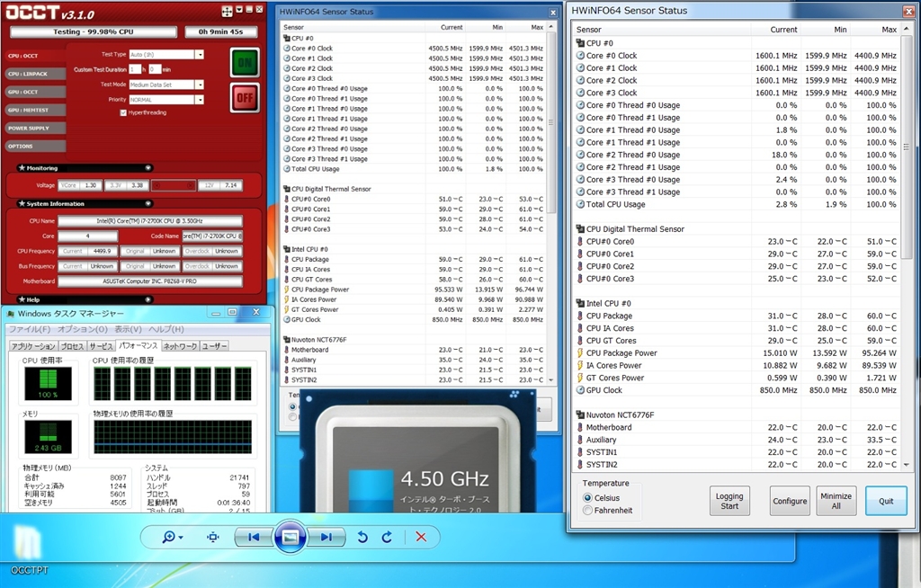Screen dimensions: 921x588
Task: Select the Celsius temperature option
Action: pos(588,497)
